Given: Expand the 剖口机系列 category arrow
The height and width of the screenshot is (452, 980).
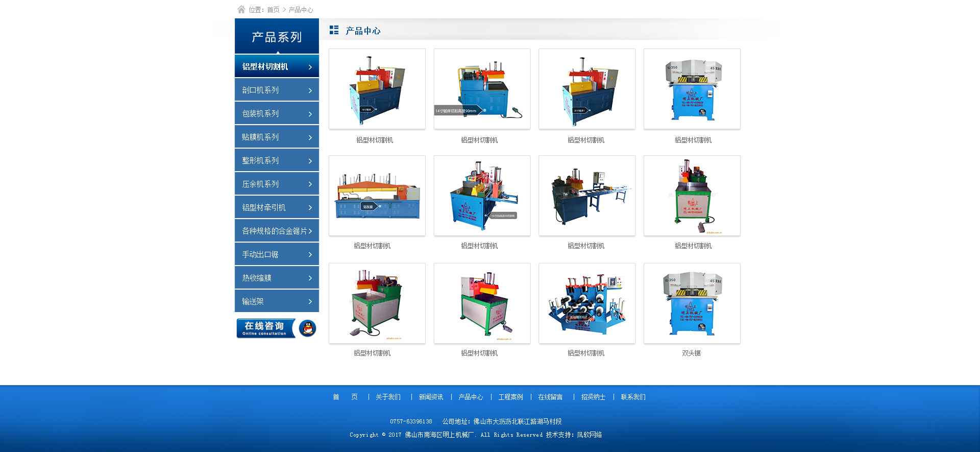Looking at the screenshot, I should pos(310,91).
